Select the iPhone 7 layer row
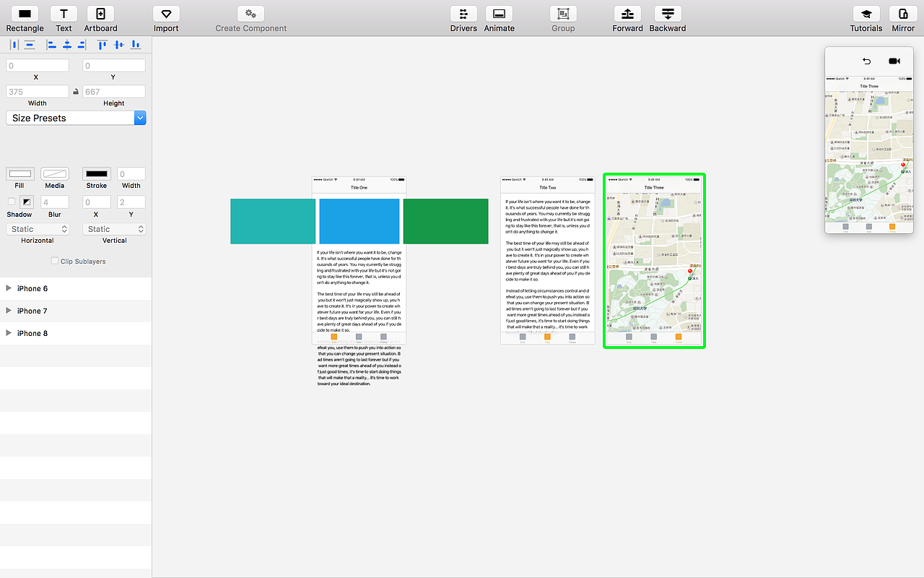Screen dimensions: 924x578 pyautogui.click(x=76, y=311)
